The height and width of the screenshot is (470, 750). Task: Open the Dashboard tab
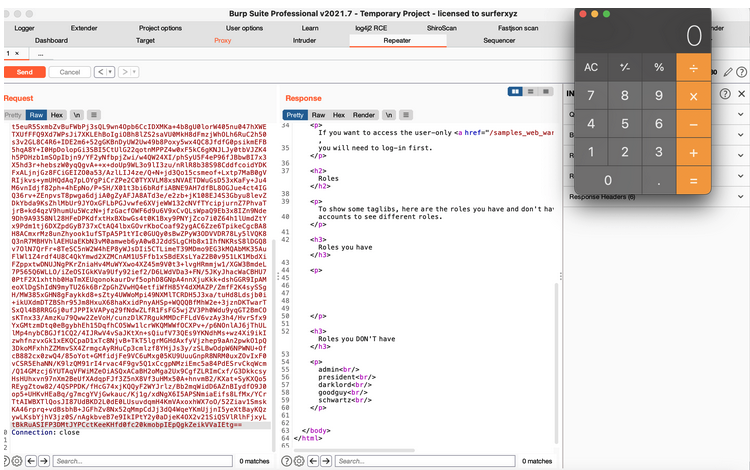(x=51, y=41)
